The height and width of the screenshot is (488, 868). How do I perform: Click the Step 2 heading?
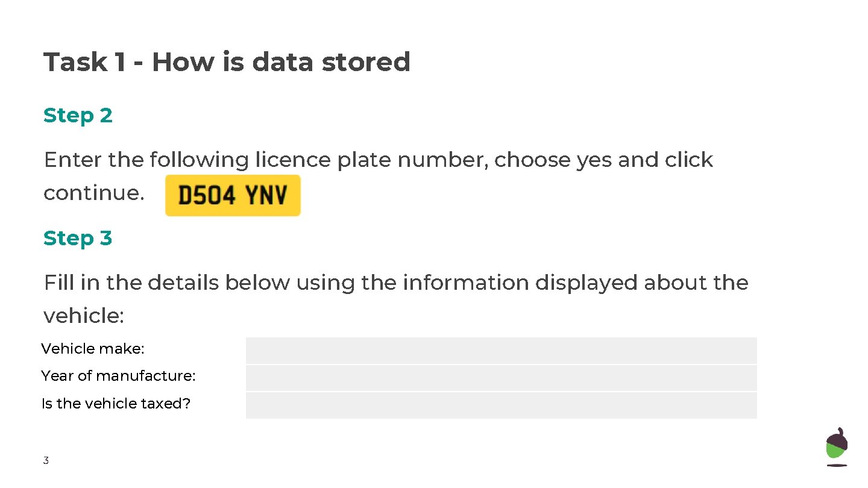(x=78, y=115)
